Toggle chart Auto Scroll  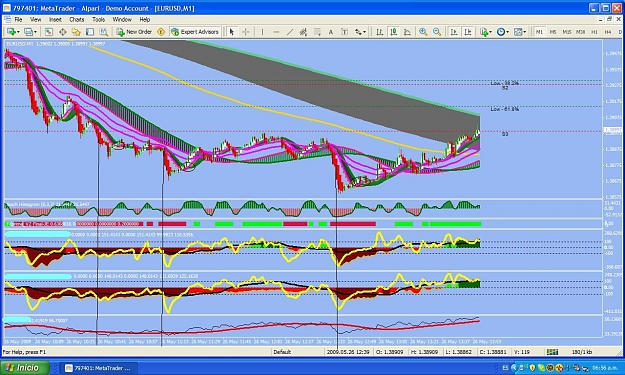454,32
